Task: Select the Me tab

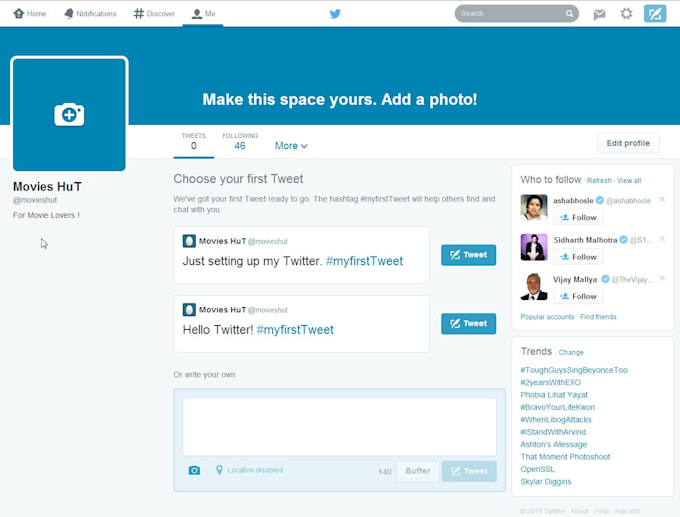Action: [203, 13]
